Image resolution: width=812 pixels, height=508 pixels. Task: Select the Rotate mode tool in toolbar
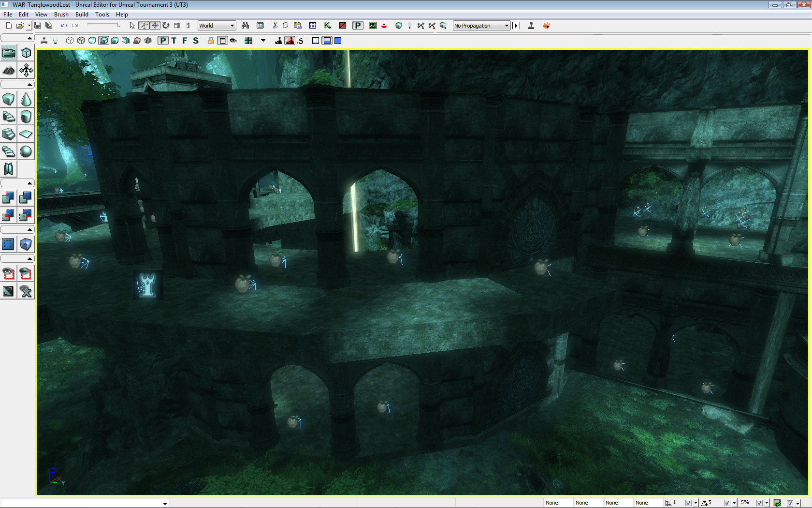click(166, 26)
